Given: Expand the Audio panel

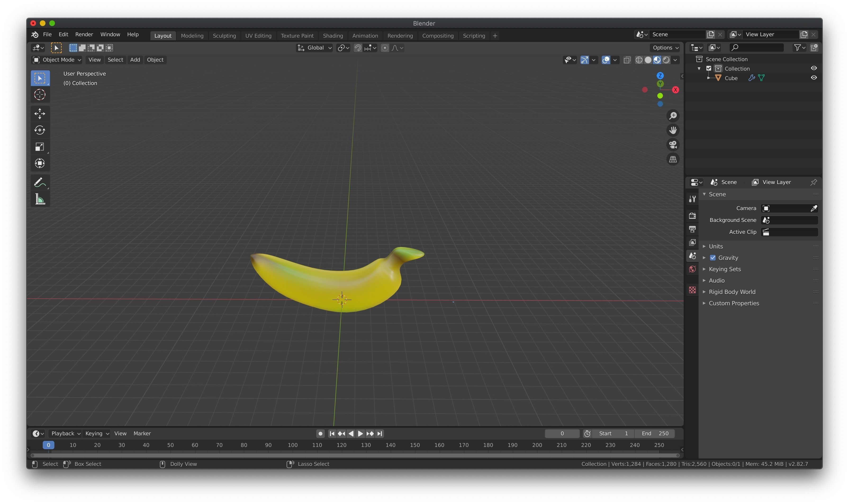Looking at the screenshot, I should (717, 280).
